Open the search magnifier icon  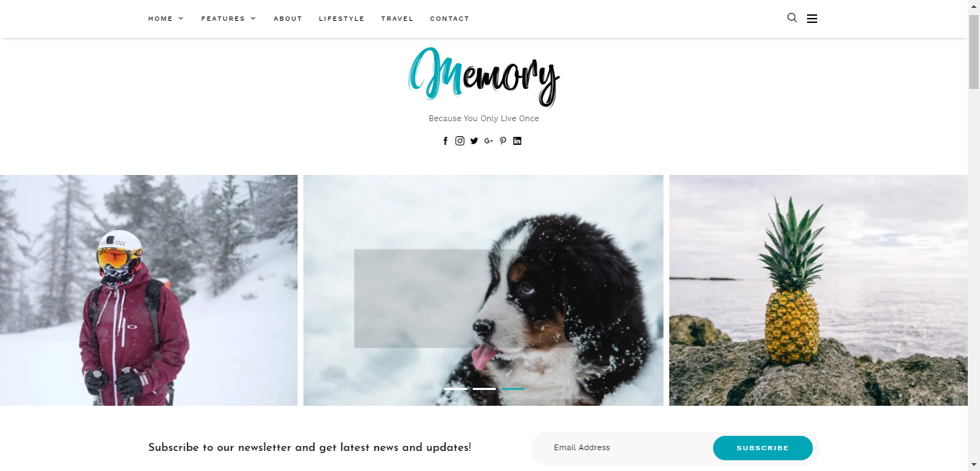(792, 18)
